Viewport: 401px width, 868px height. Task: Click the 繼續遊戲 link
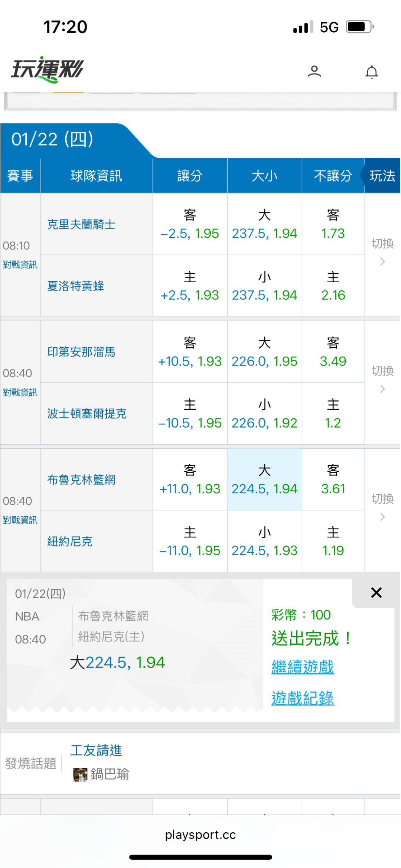pyautogui.click(x=303, y=667)
